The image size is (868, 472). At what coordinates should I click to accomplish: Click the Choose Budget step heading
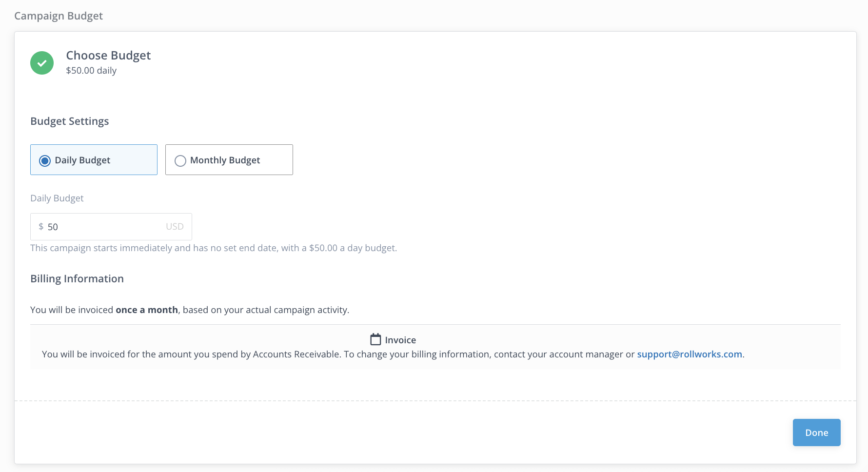click(108, 56)
